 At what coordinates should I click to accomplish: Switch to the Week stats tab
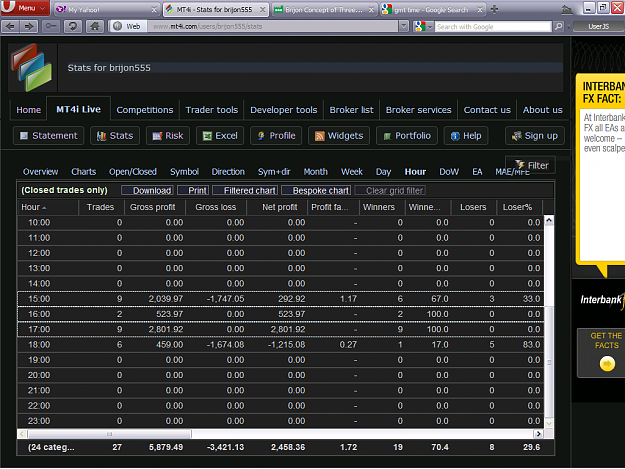(352, 172)
